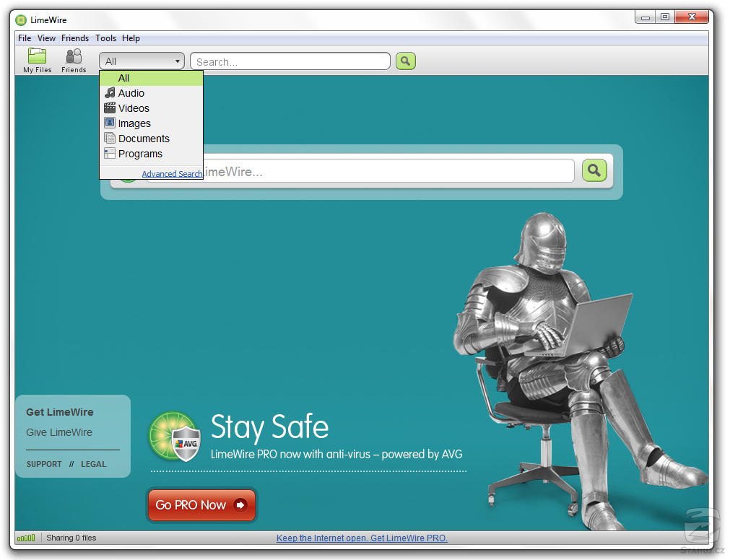Choose All in the category list
This screenshot has width=730, height=560.
pyautogui.click(x=152, y=78)
